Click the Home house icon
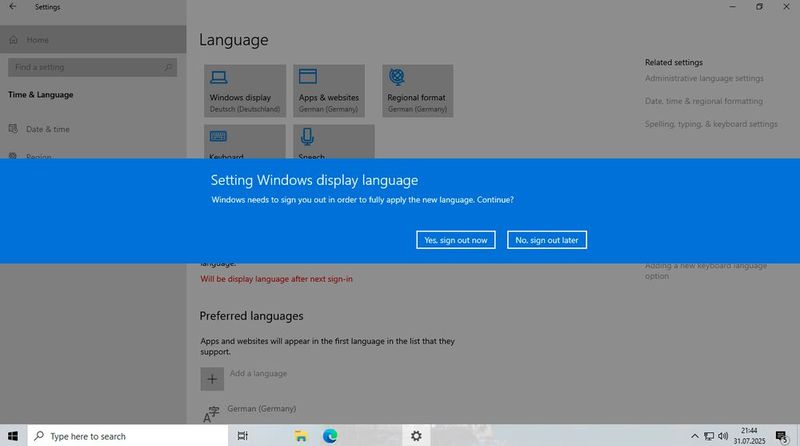The width and height of the screenshot is (800, 446). click(13, 40)
